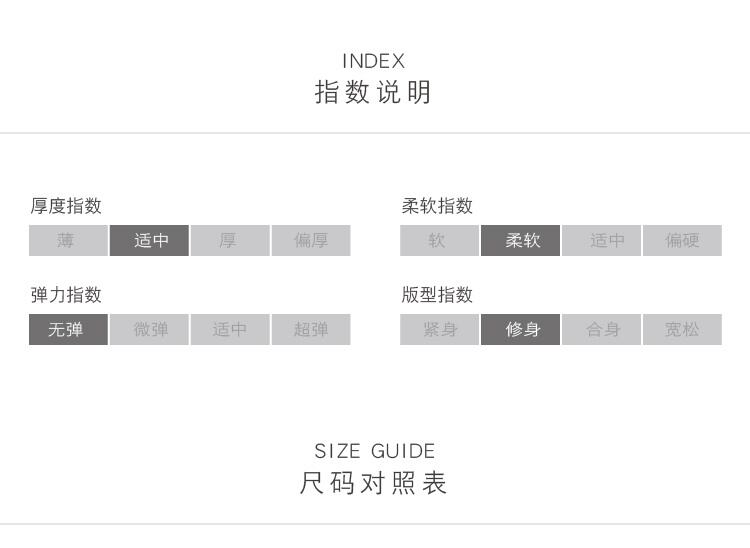Choose the 合身 fit option
Viewport: 750px width, 548px height.
[601, 329]
